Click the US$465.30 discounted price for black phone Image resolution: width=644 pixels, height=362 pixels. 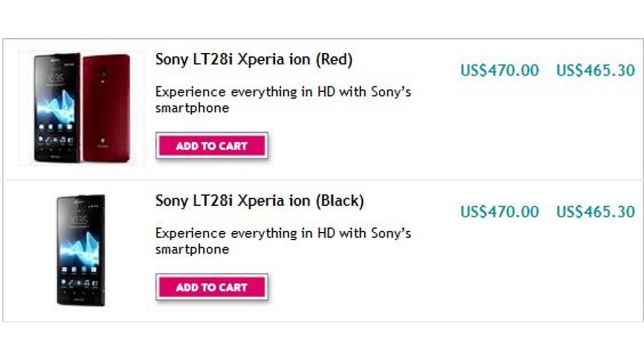pyautogui.click(x=596, y=212)
